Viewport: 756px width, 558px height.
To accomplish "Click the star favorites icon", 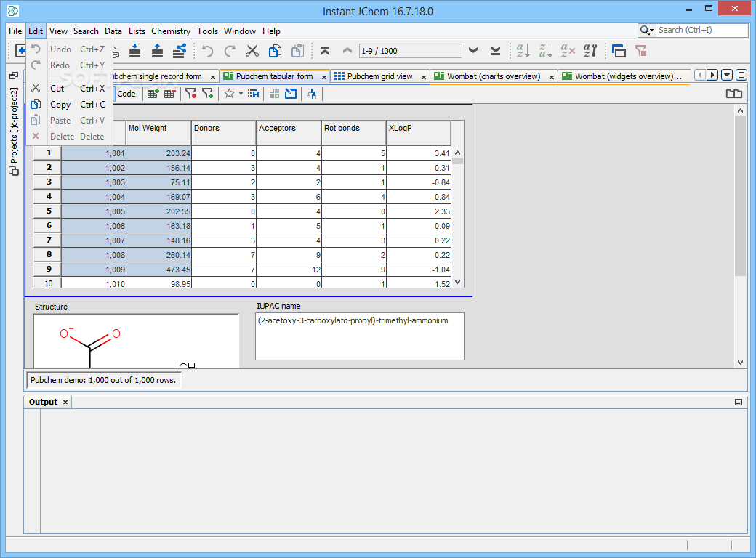I will (x=229, y=94).
